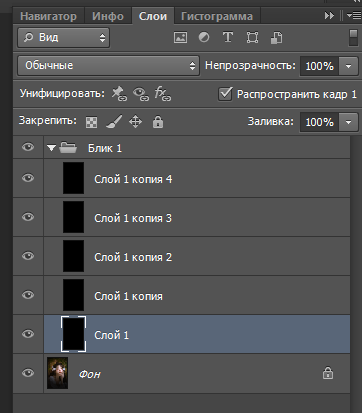Switch to the Навигатор tab
362x413 pixels.
point(48,16)
